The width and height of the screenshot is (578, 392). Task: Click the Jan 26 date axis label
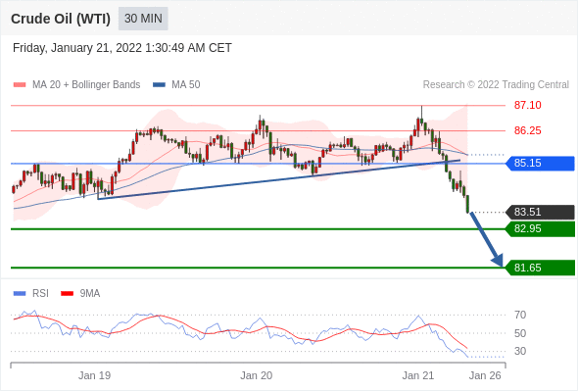[x=485, y=375]
